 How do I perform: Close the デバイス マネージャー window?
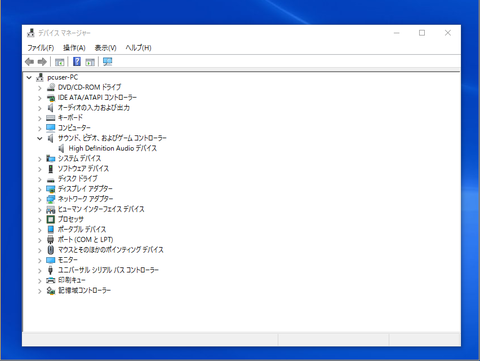coord(448,33)
